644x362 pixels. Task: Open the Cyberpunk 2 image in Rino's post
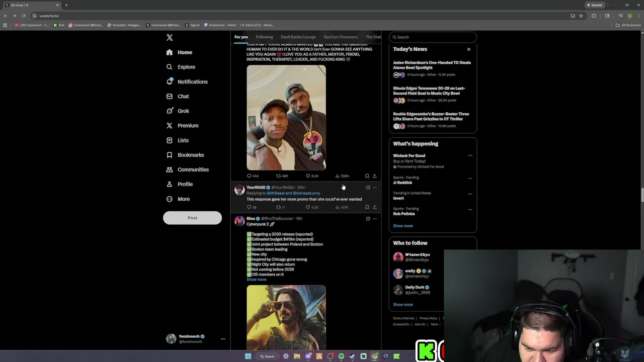point(286,317)
